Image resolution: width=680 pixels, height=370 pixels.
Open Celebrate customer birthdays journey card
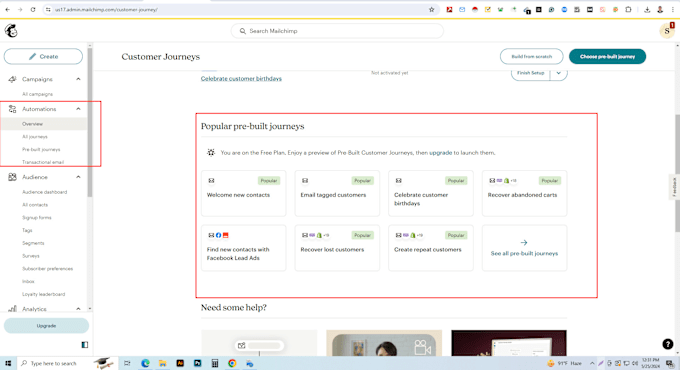431,193
